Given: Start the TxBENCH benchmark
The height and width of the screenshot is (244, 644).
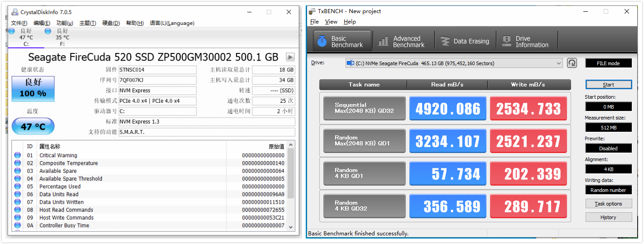Looking at the screenshot, I should point(608,85).
